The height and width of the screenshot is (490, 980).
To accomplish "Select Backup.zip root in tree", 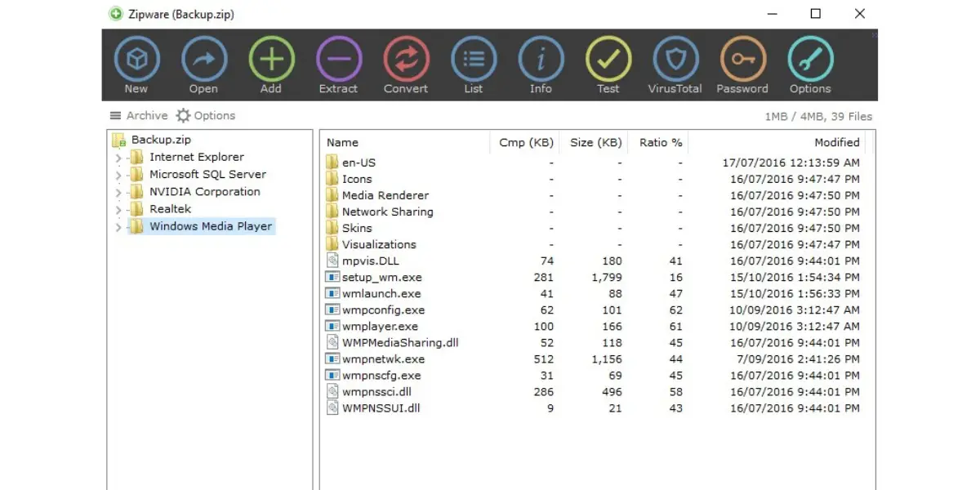I will [161, 140].
